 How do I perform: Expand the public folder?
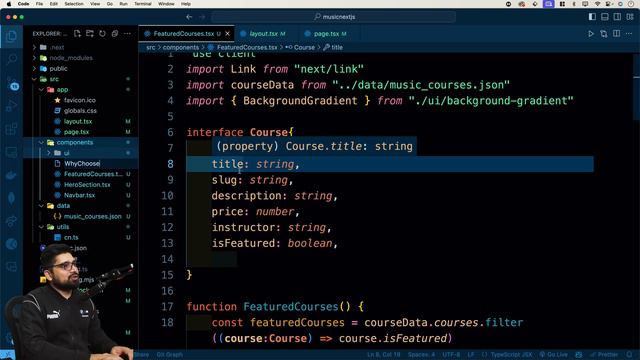(35, 69)
